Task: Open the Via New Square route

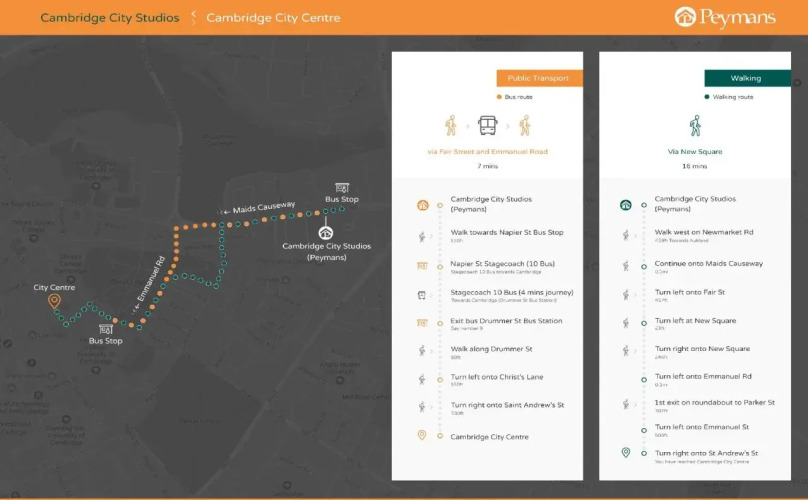Action: [694, 152]
